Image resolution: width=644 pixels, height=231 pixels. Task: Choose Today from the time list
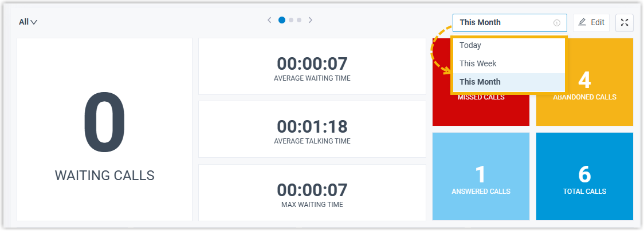(470, 45)
